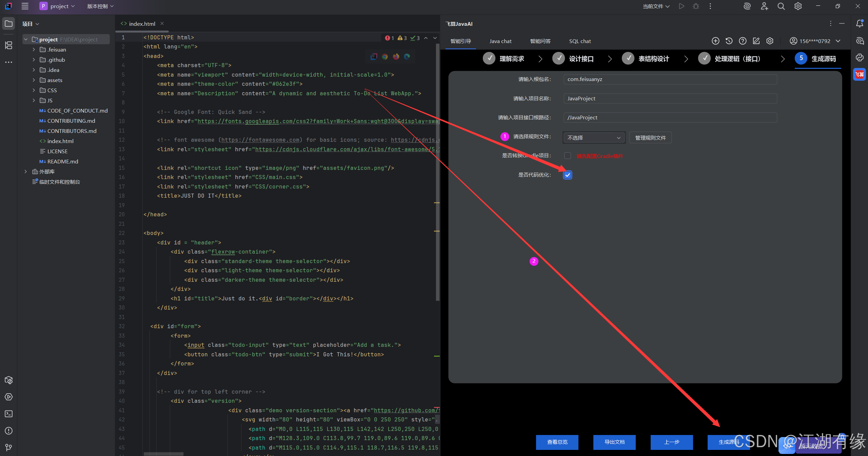Select CONTRIBUTING.md in project tree

click(x=71, y=121)
